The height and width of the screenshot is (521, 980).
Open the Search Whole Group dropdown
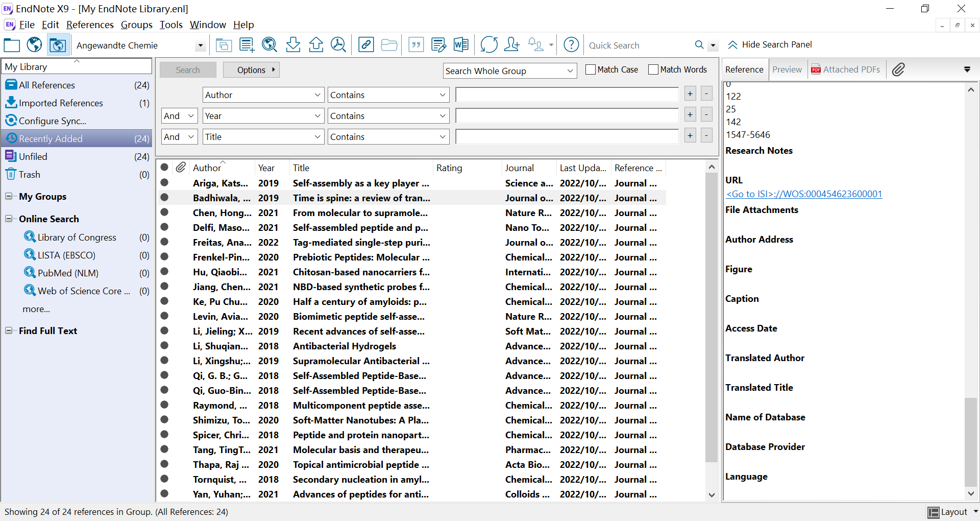pos(510,71)
